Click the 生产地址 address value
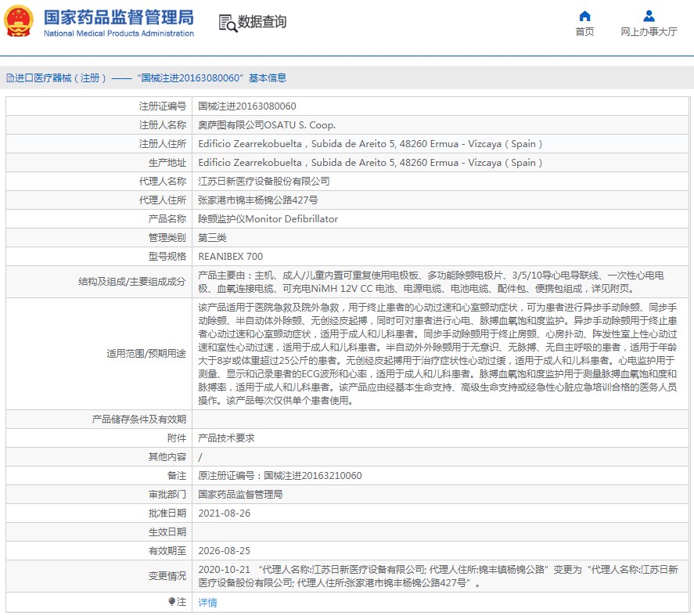694x616 pixels. pyautogui.click(x=370, y=163)
